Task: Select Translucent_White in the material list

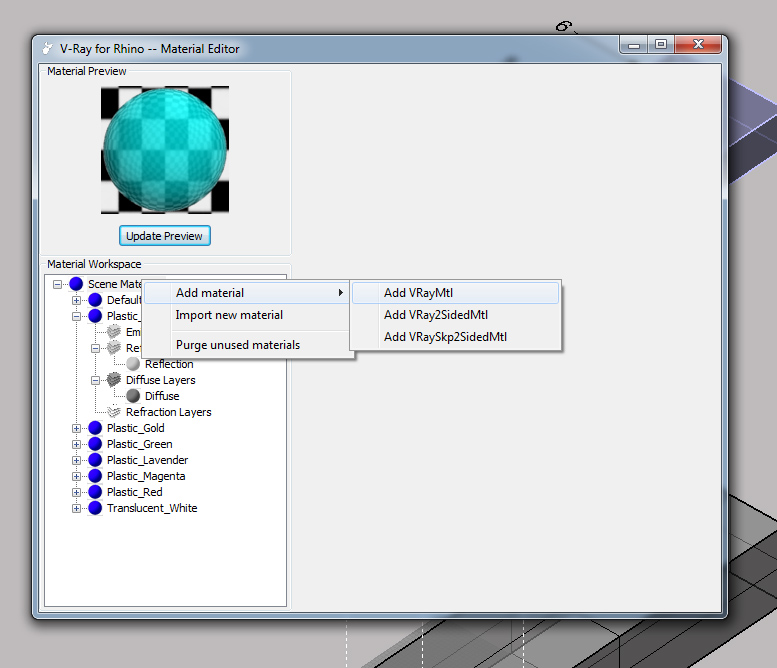Action: click(x=152, y=508)
